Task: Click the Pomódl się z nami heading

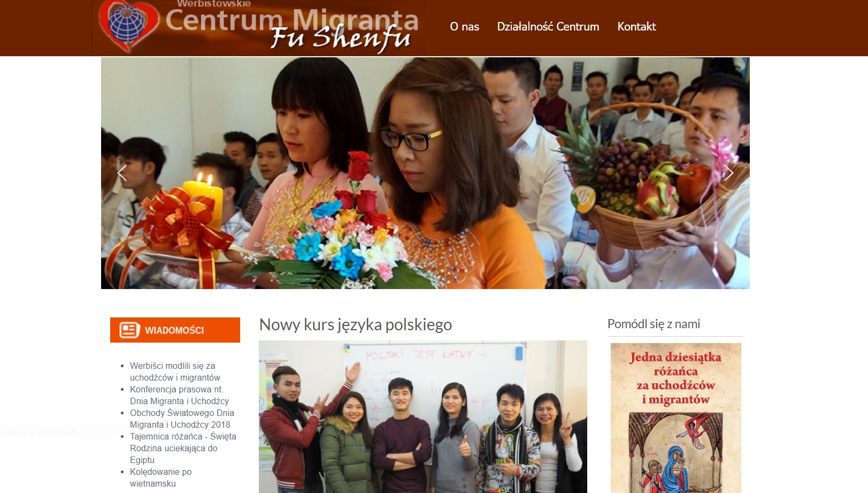Action: [654, 324]
